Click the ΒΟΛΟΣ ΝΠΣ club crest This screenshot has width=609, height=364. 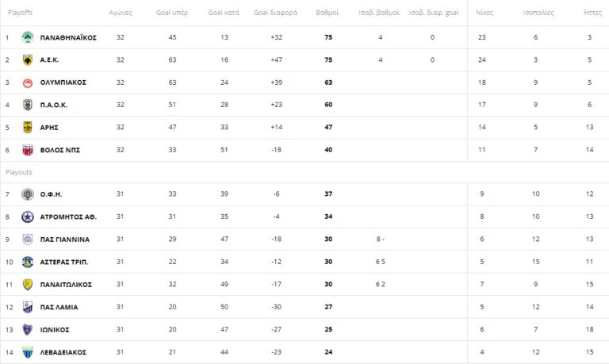click(28, 150)
